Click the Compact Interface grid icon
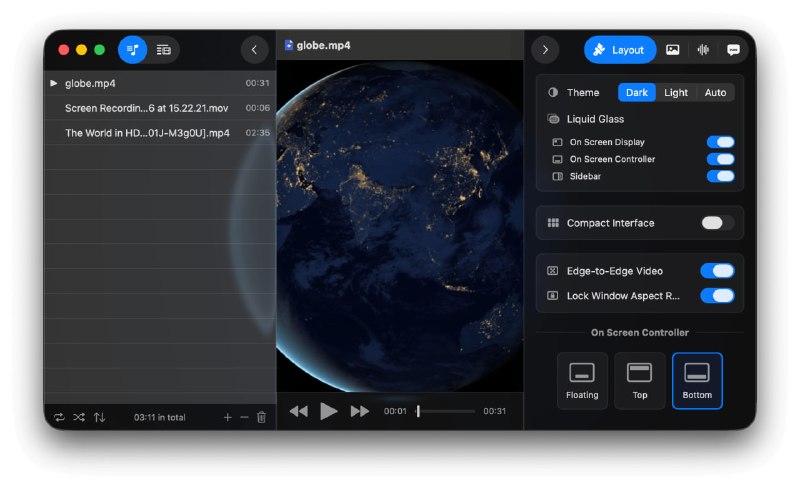 [553, 223]
